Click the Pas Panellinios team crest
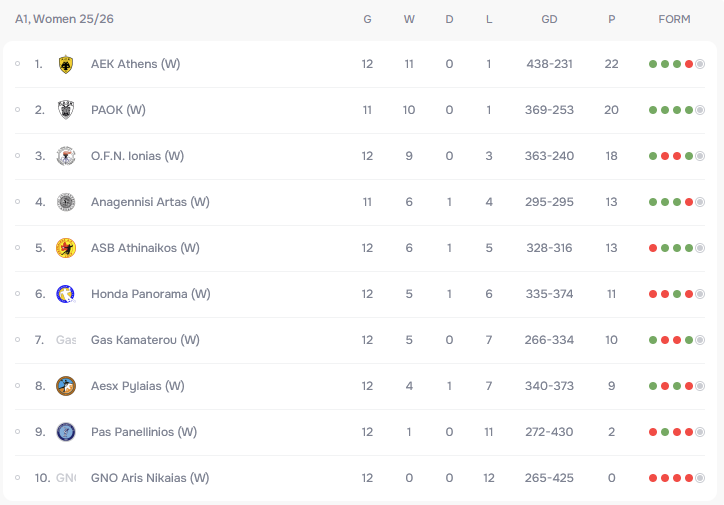The image size is (724, 505). click(x=66, y=432)
